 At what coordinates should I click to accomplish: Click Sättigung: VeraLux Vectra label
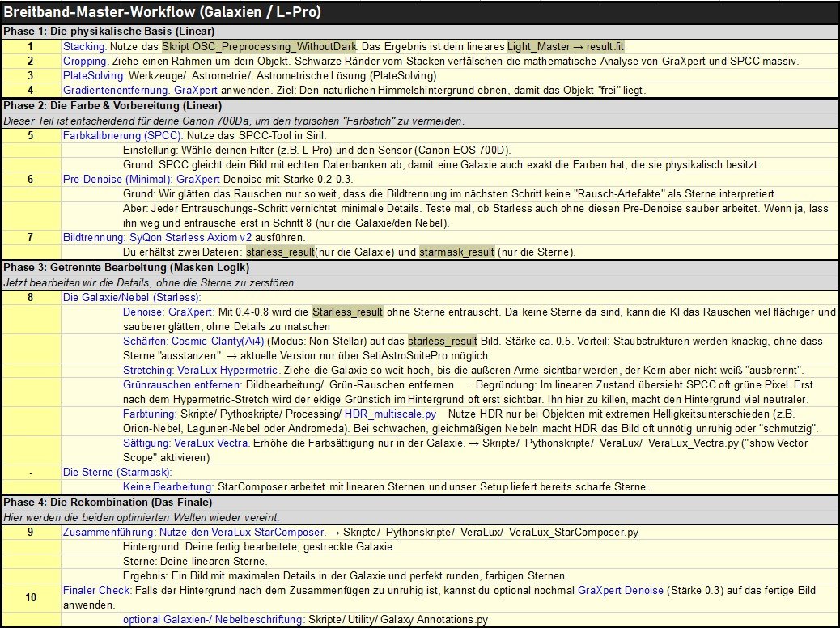coord(185,443)
